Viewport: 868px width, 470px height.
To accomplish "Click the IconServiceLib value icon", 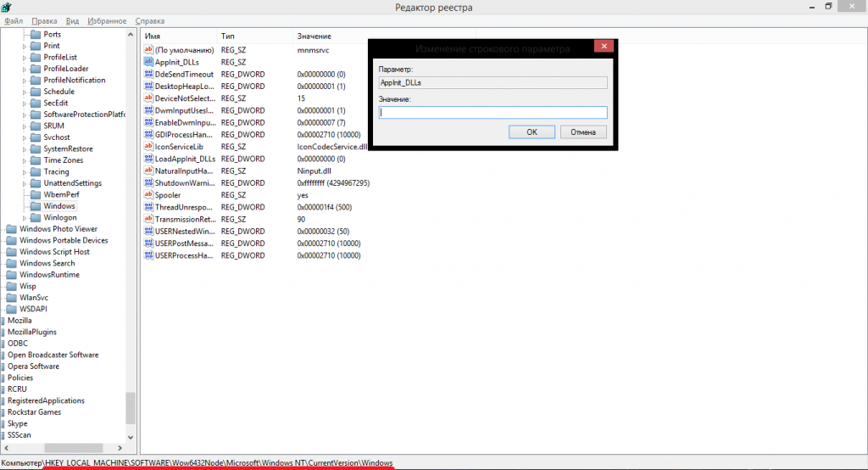I will click(x=148, y=147).
